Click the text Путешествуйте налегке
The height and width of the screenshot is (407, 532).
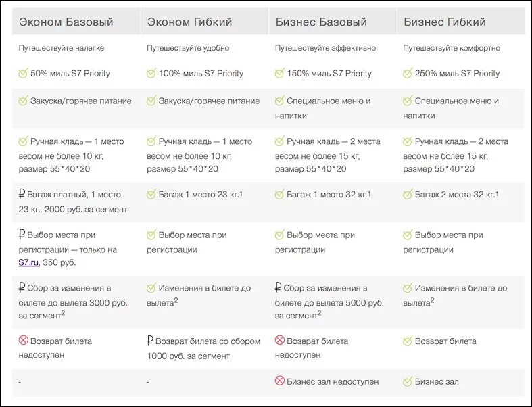tap(62, 48)
